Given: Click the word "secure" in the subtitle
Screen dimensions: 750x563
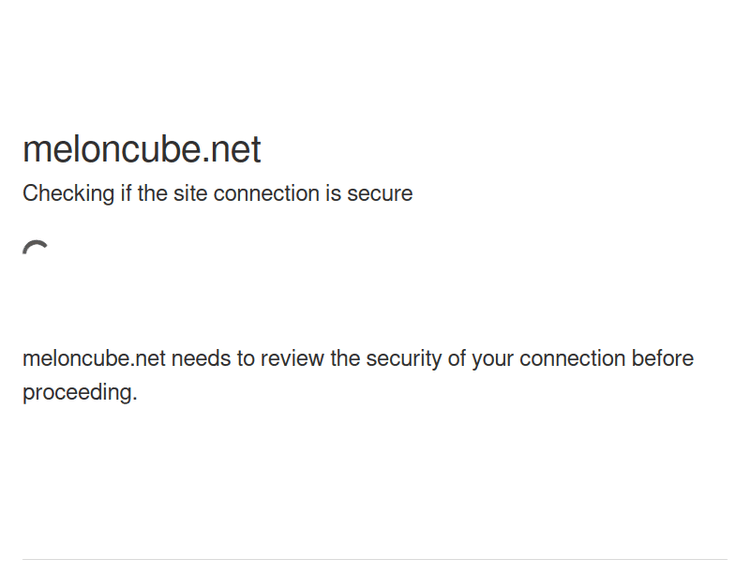Looking at the screenshot, I should (x=379, y=194).
